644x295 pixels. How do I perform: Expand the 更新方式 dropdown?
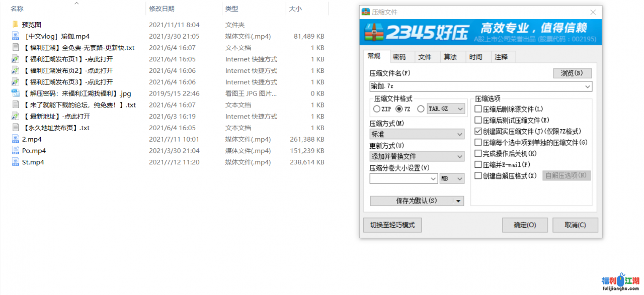click(x=417, y=156)
